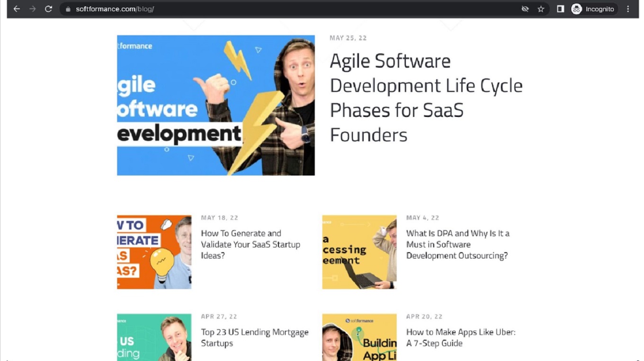Click the browser back arrow
The height and width of the screenshot is (361, 644).
click(x=17, y=9)
